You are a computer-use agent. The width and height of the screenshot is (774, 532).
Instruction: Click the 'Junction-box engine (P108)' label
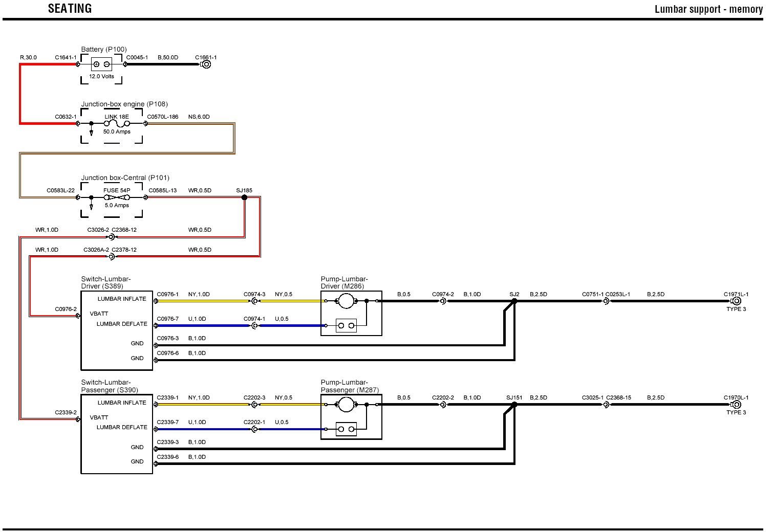124,104
